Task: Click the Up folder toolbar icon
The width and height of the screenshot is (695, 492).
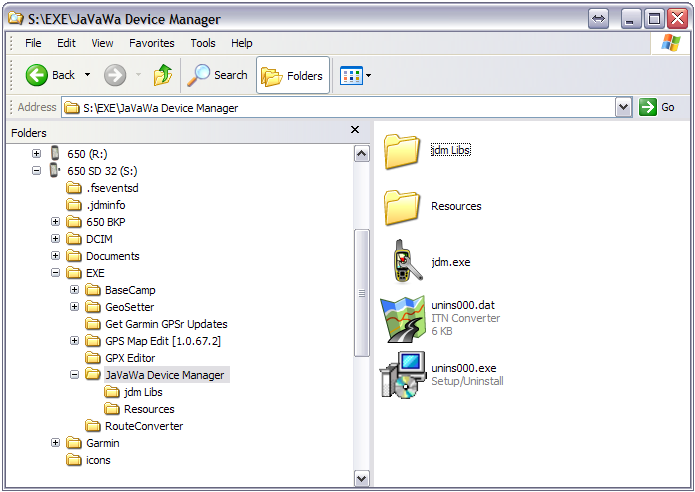Action: point(163,75)
